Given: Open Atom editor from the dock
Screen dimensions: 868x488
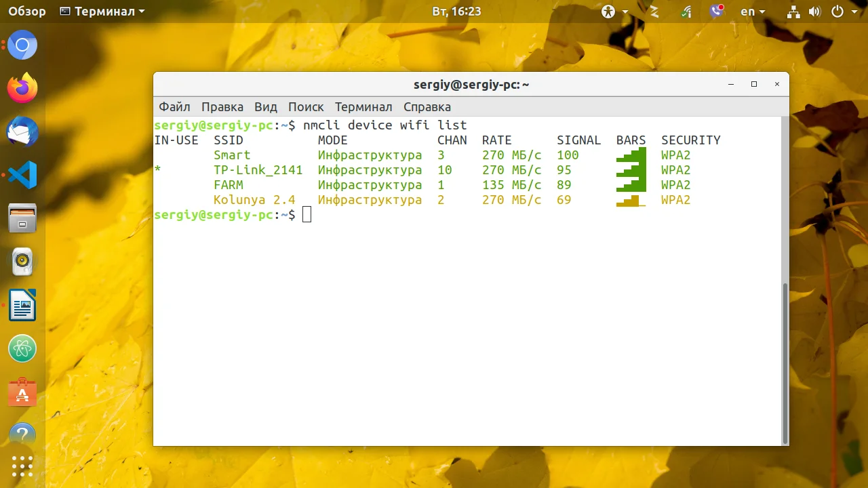Looking at the screenshot, I should coord(22,349).
